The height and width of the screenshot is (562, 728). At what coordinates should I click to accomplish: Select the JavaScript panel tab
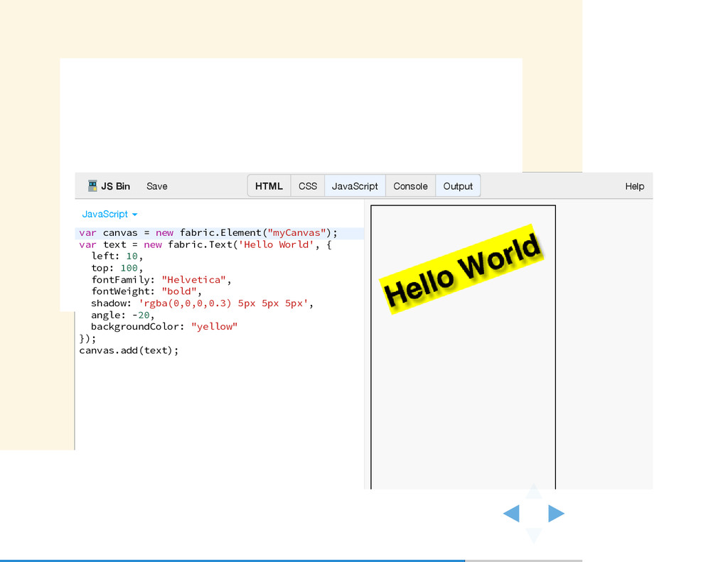355,185
